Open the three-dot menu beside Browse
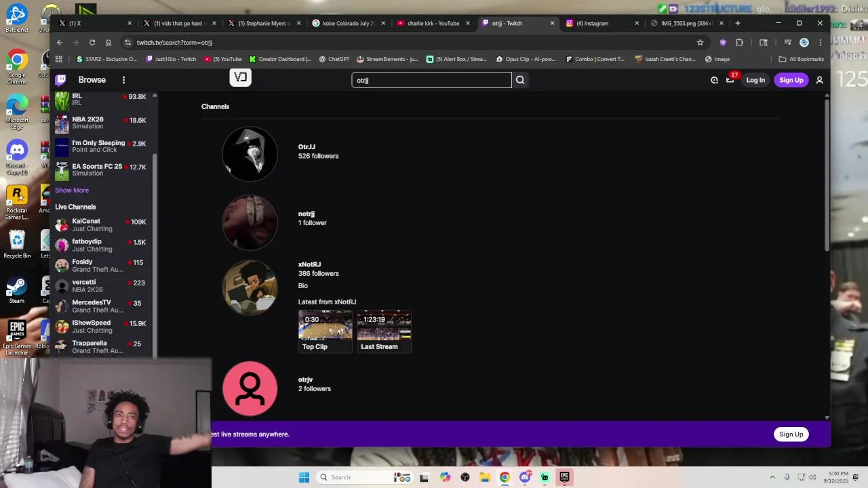The image size is (868, 488). coord(123,80)
